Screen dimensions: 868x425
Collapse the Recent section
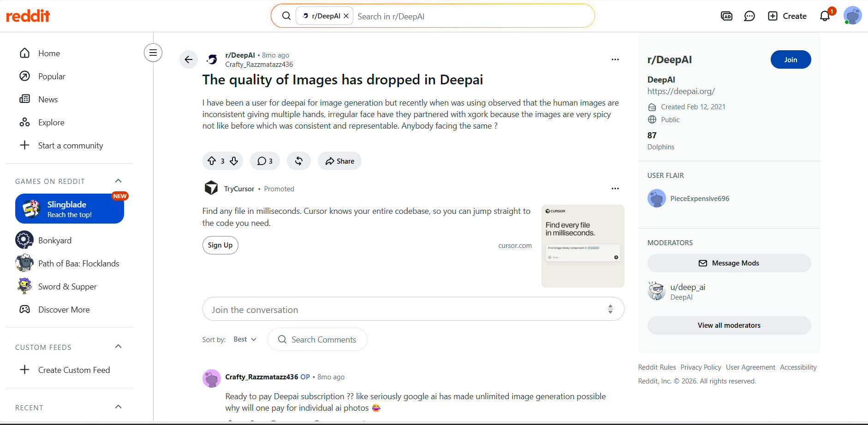[118, 407]
